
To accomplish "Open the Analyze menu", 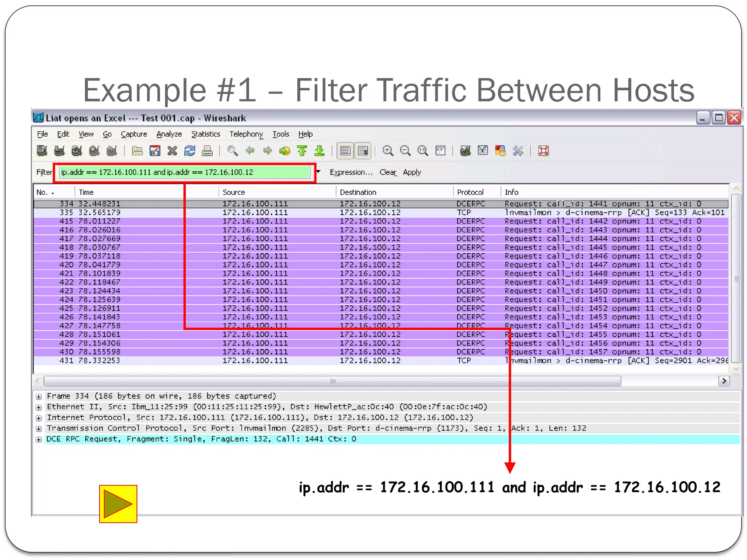I will 169,134.
